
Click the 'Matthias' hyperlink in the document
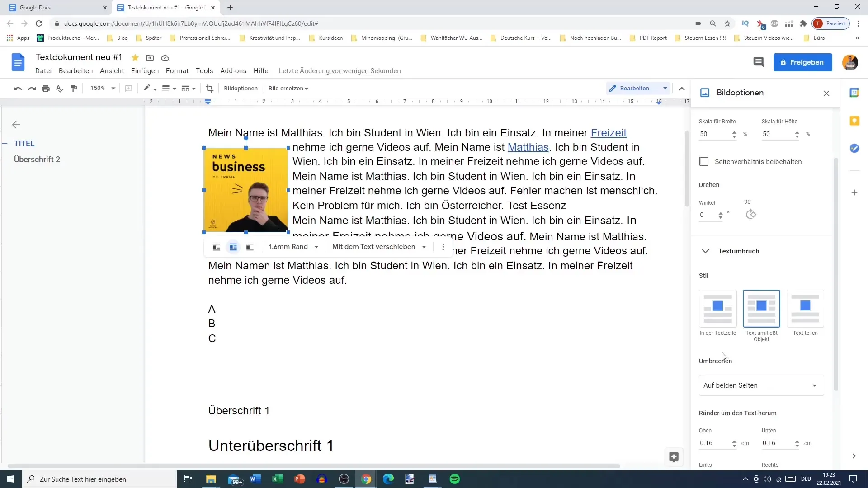(528, 146)
